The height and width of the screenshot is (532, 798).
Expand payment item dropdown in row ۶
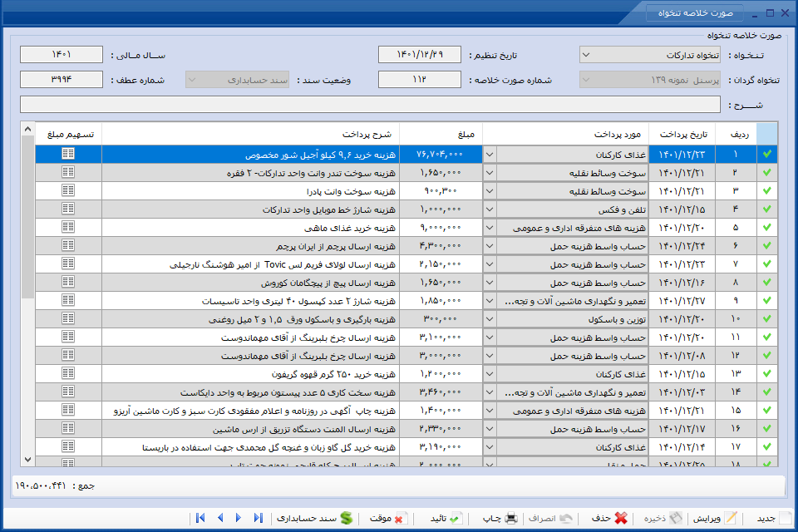490,246
